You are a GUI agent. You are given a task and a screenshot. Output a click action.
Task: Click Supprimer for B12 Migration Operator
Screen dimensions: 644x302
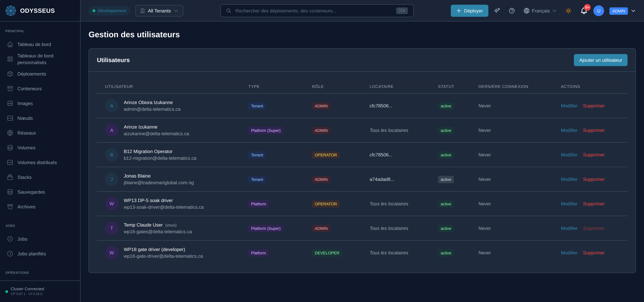pyautogui.click(x=594, y=155)
